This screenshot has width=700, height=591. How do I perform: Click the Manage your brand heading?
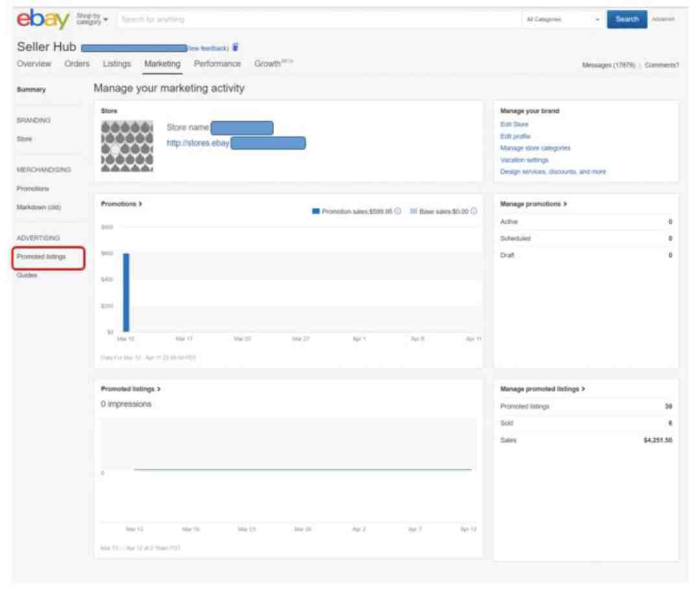pos(530,111)
